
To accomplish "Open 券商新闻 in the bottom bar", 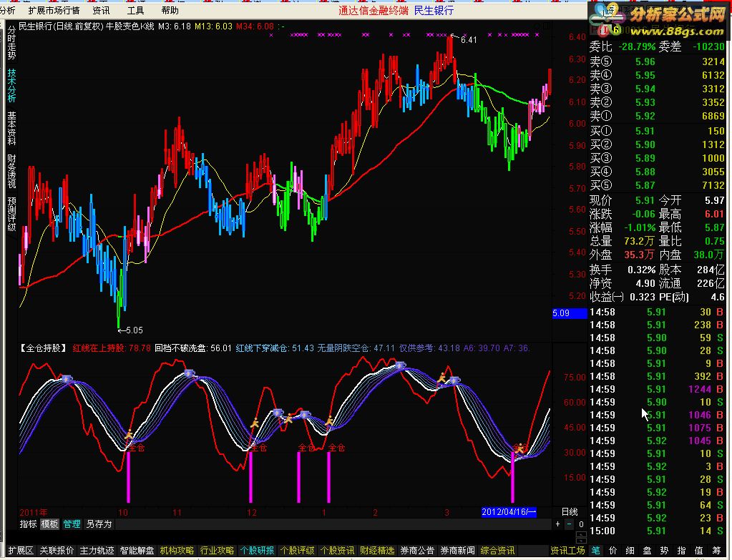I will pyautogui.click(x=457, y=551).
